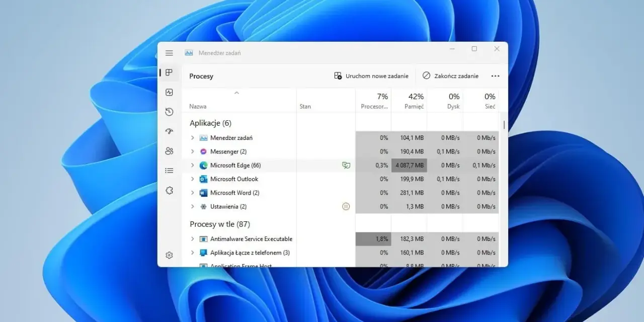
Task: Click the Antimalware Service Executable icon
Action: click(203, 239)
